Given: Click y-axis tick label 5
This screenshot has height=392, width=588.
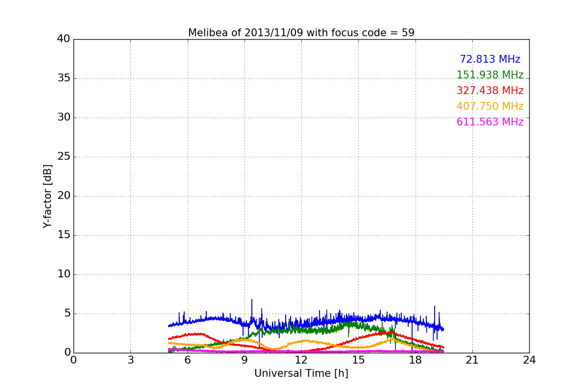Looking at the screenshot, I should click(x=67, y=314).
